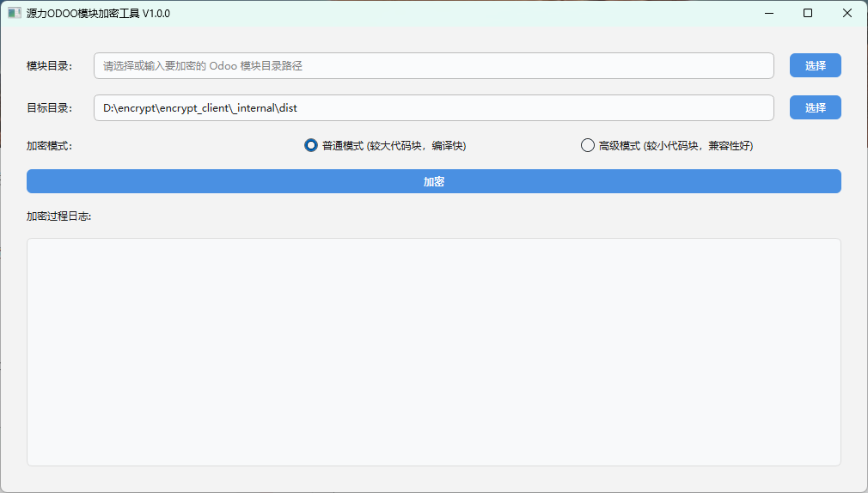Click the window title 源力ODOO模块加密工具 V1.0.0
The image size is (868, 493).
tap(98, 13)
